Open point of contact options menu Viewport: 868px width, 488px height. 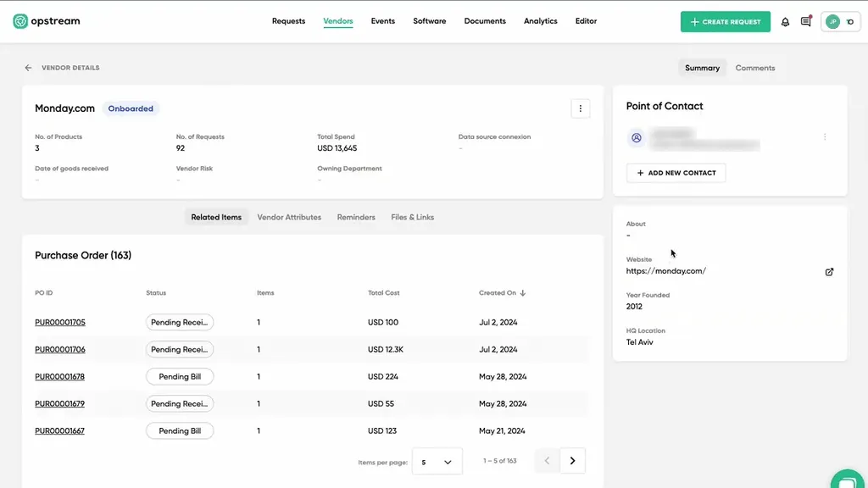click(x=824, y=136)
